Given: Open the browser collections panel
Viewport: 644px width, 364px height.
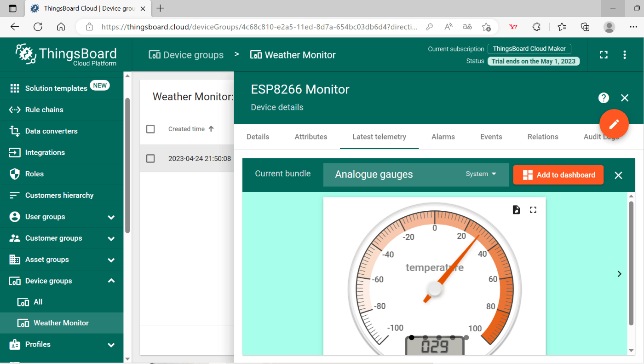Looking at the screenshot, I should click(585, 27).
